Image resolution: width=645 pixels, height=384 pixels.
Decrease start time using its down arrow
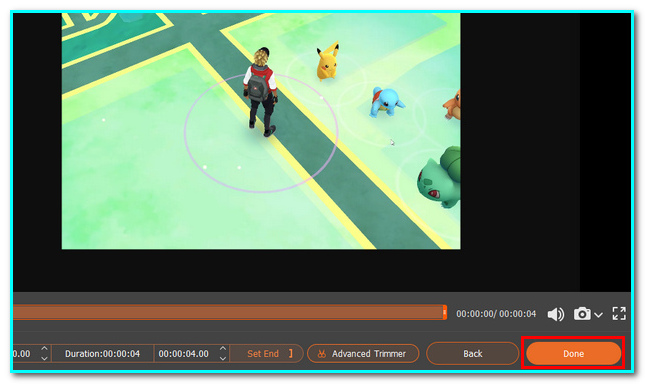point(44,359)
